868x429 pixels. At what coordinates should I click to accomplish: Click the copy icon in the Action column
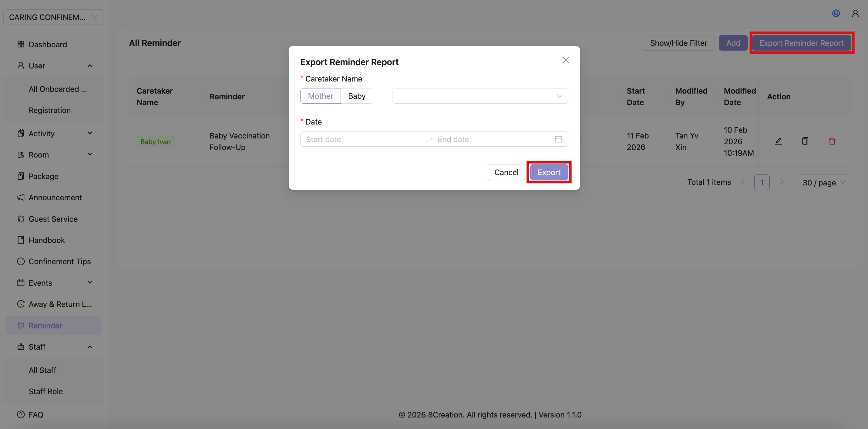click(805, 141)
